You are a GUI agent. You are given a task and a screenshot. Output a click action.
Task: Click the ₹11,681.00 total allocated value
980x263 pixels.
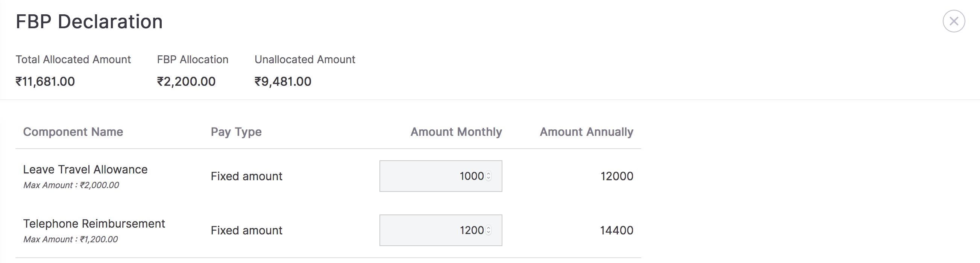45,81
